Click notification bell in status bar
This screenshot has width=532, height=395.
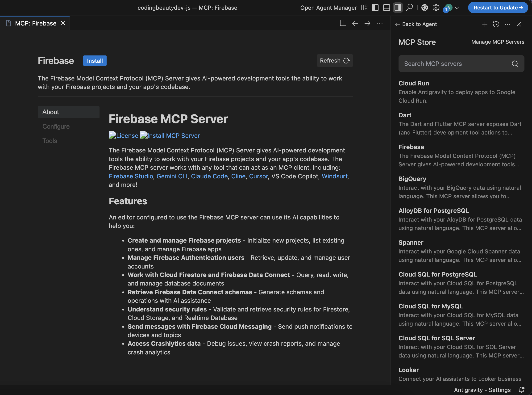click(x=522, y=390)
